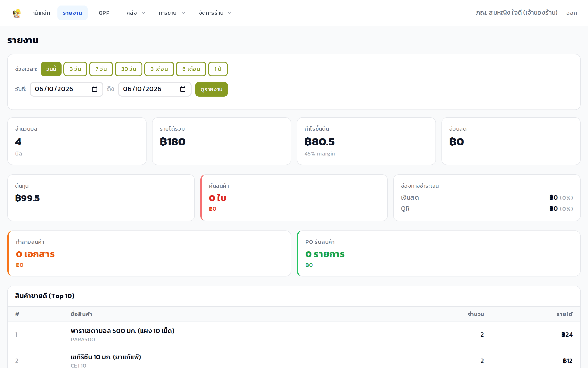The height and width of the screenshot is (368, 588).
Task: Select the 6 เดือน time range
Action: tap(191, 69)
